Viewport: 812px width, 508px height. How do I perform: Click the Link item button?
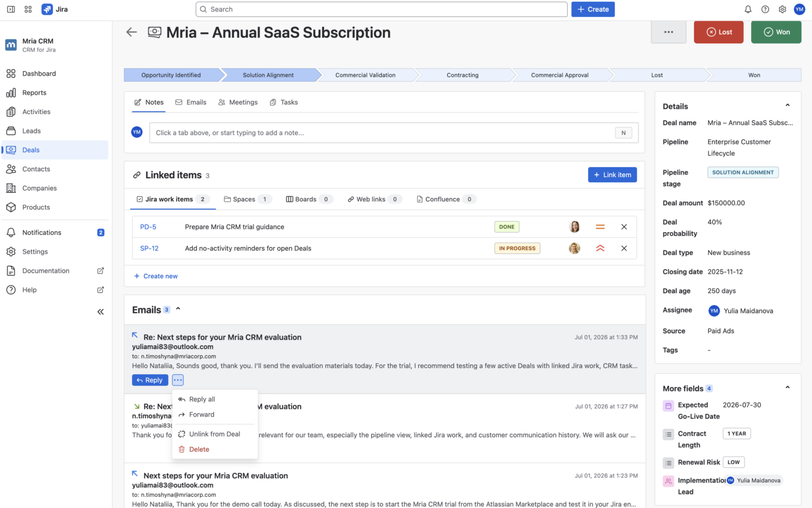tap(612, 175)
